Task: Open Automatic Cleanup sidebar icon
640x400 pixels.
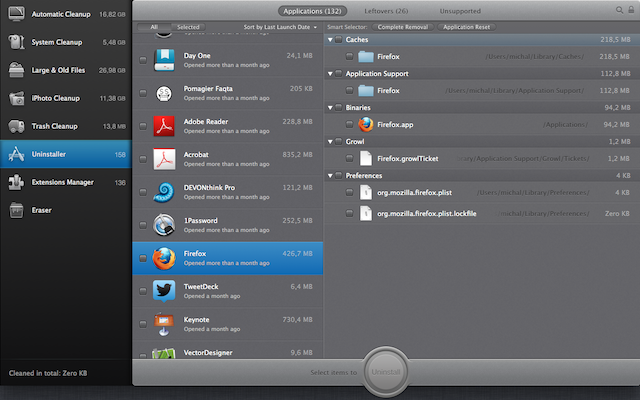Action: (x=16, y=14)
